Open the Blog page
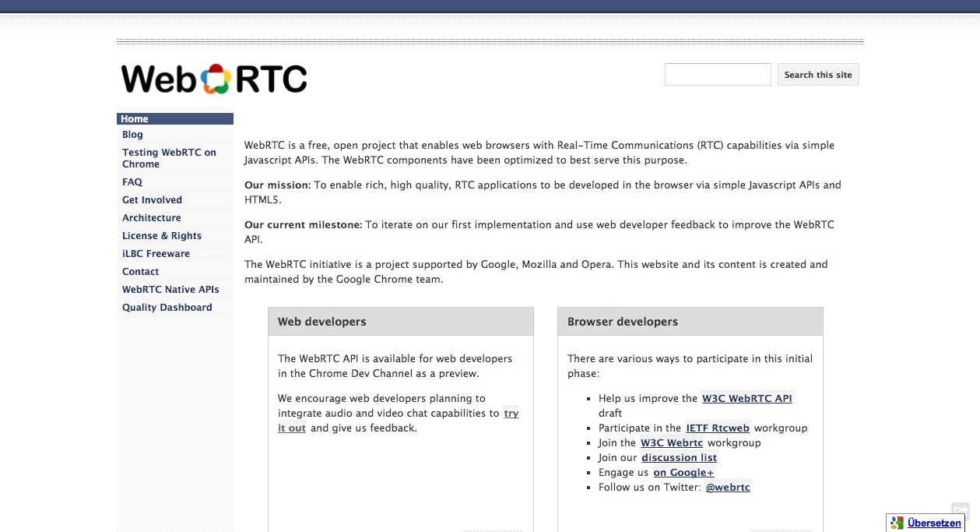 click(132, 135)
